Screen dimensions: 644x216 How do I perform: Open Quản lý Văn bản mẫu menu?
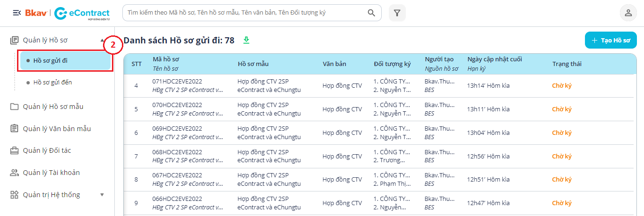click(57, 129)
